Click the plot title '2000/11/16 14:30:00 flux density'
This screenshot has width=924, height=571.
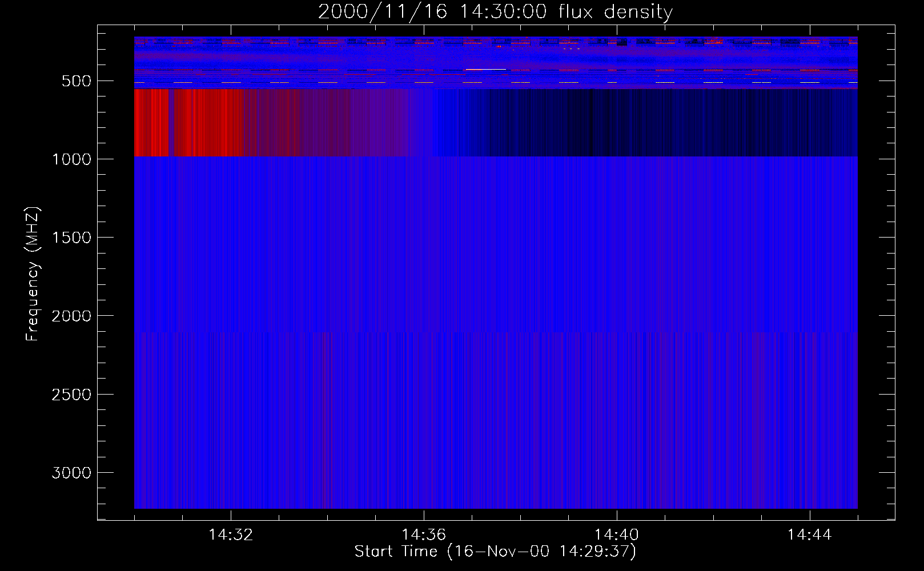[495, 11]
